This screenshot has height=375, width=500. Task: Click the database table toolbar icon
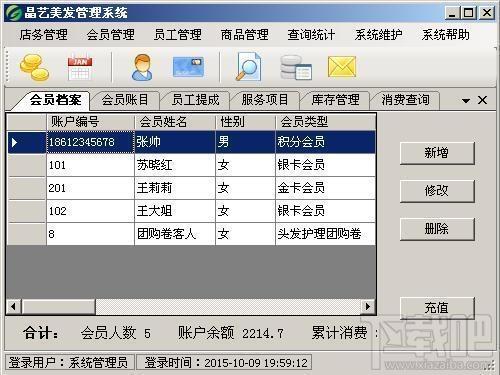296,68
